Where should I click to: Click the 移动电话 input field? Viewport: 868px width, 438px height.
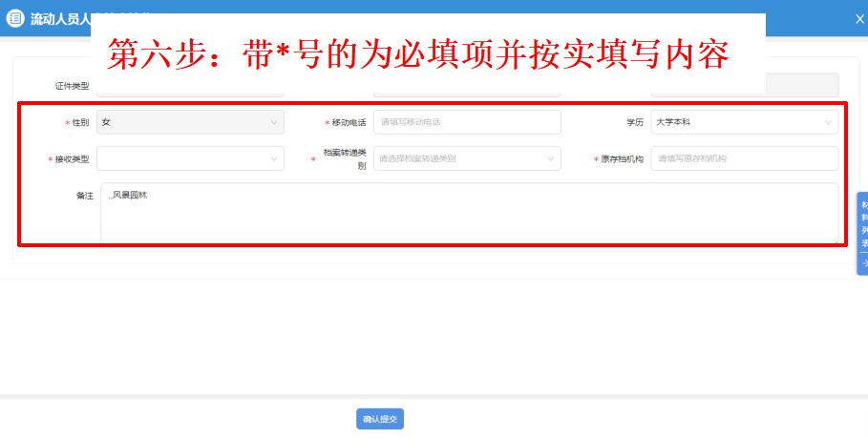tap(467, 122)
